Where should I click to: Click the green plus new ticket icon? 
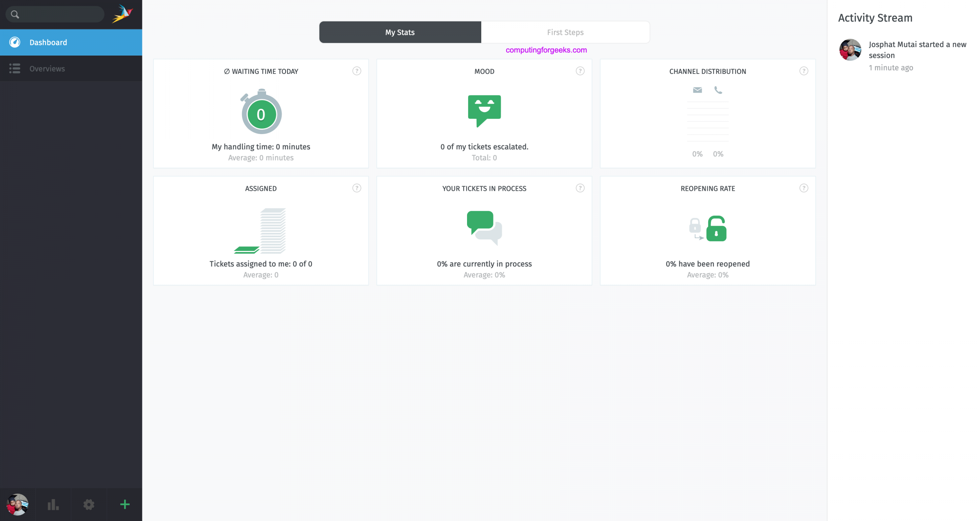coord(125,505)
